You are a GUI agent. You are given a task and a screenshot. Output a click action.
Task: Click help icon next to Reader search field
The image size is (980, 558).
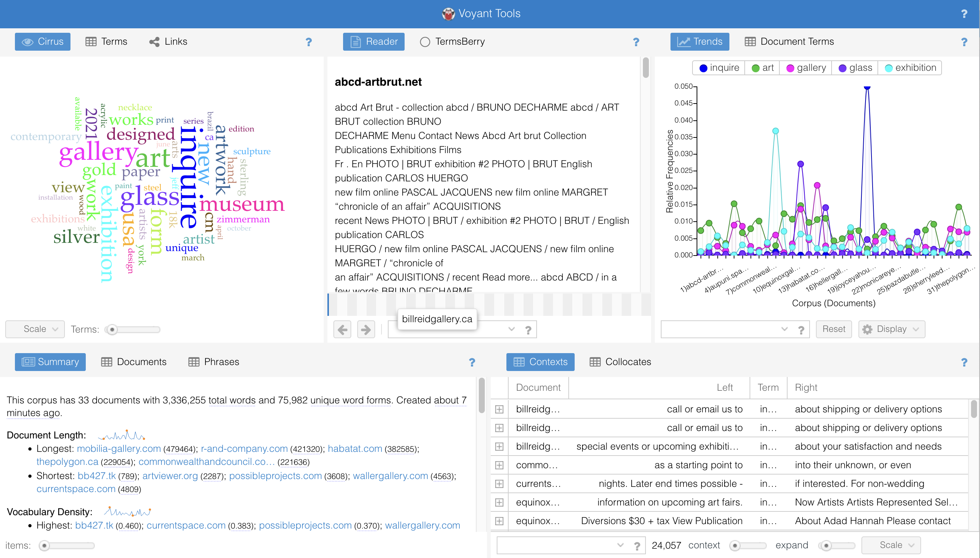528,330
